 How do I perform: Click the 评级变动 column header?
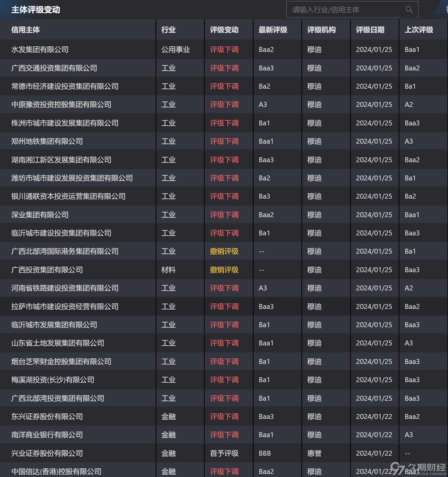[x=224, y=30]
